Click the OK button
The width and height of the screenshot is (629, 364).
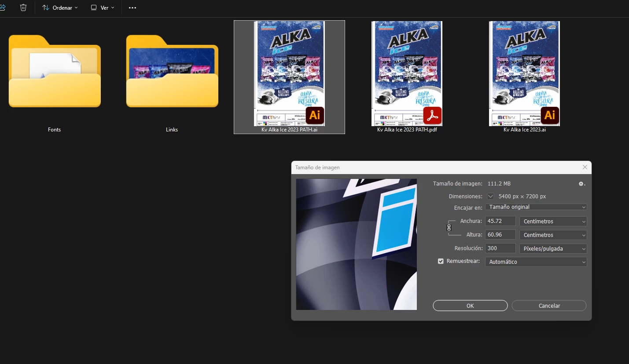click(x=470, y=306)
